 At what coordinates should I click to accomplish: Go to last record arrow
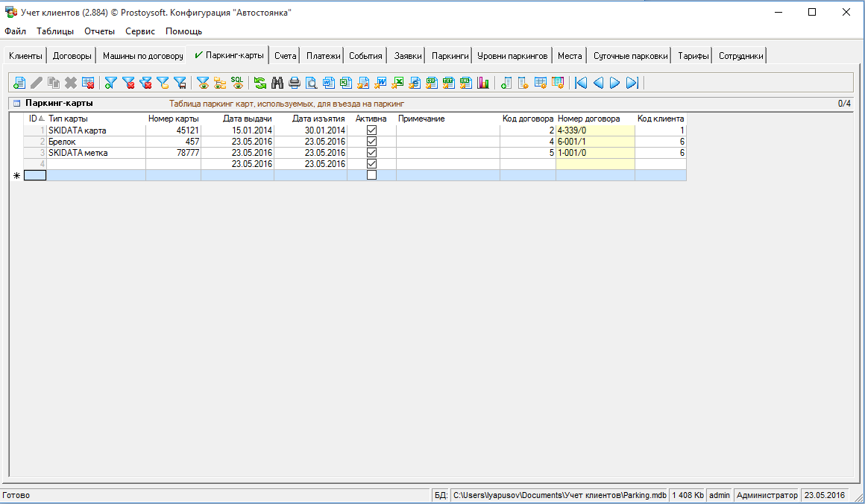[632, 83]
